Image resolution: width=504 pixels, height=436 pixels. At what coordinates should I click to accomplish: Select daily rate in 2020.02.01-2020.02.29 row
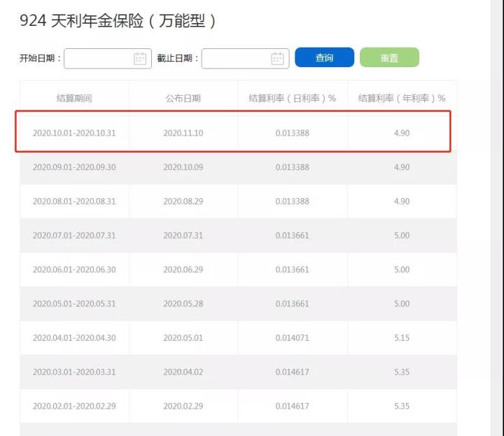[x=292, y=406]
